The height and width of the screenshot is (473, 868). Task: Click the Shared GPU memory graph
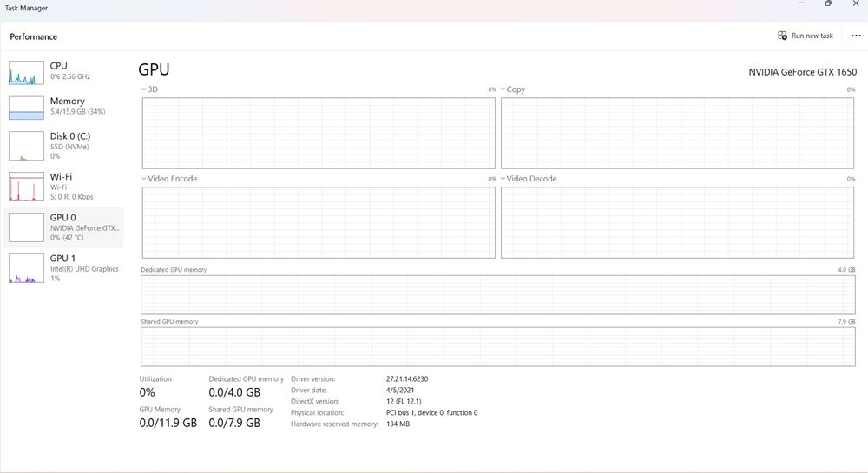click(x=498, y=347)
